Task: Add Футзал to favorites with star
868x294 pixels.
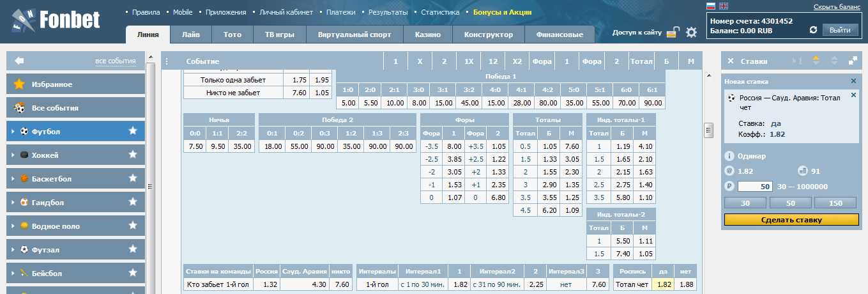Action: tap(133, 249)
